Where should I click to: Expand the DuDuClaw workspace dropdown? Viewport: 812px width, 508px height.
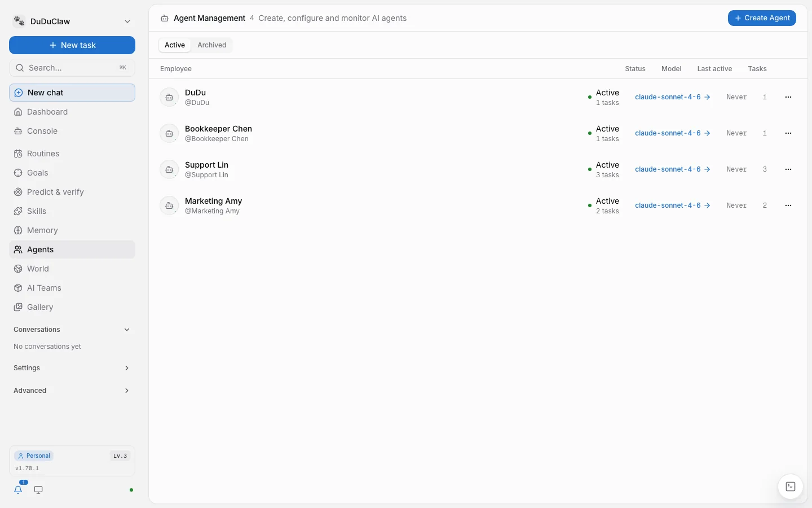tap(72, 21)
